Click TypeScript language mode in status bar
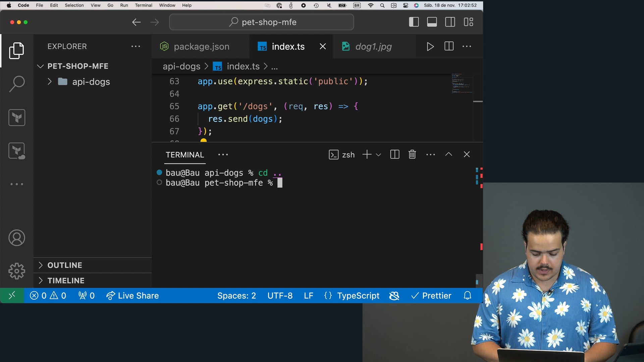Screen dimensions: 644x362 tap(358, 296)
